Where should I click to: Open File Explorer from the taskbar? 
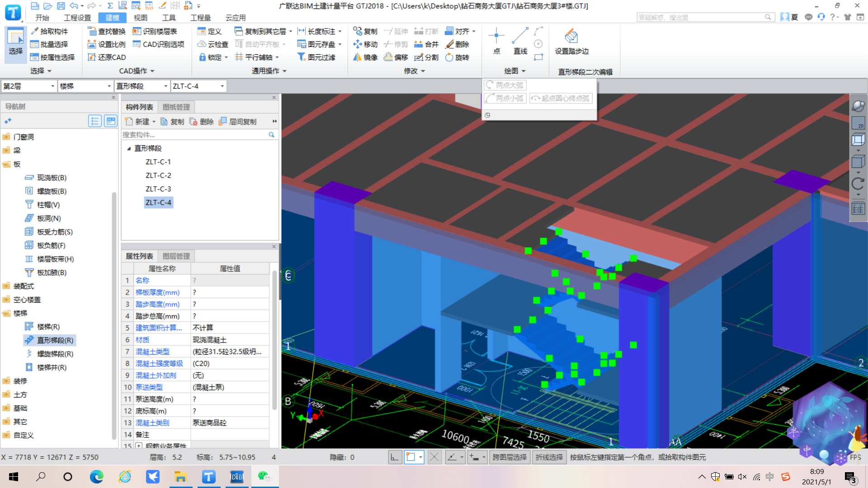[x=180, y=477]
